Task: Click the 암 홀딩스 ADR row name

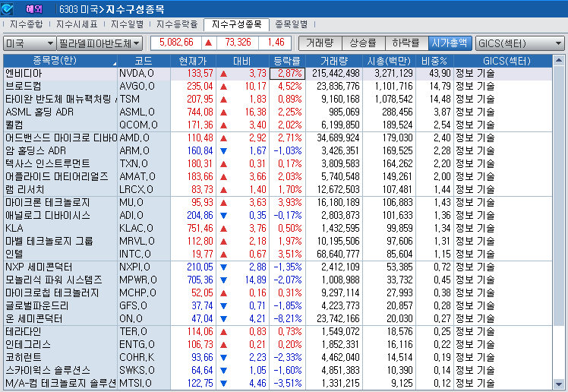Action: [36, 150]
